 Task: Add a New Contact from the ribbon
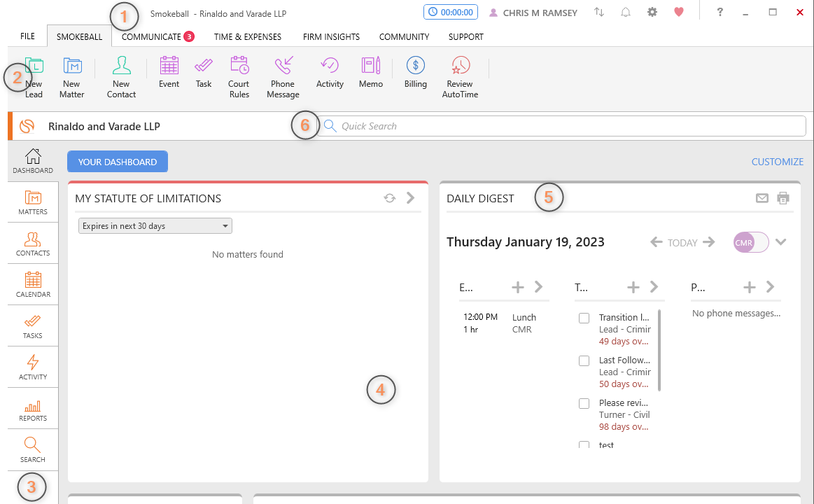point(121,78)
